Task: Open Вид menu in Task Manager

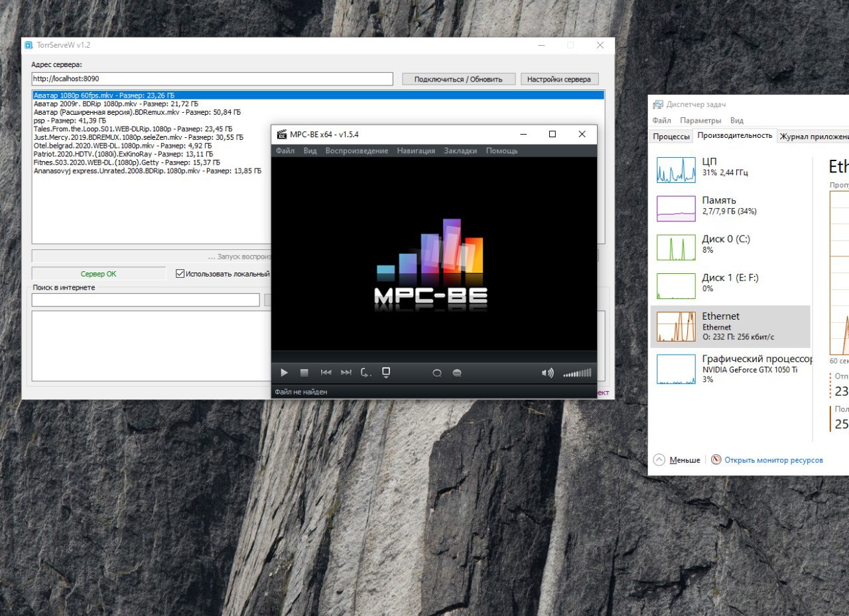Action: click(736, 121)
